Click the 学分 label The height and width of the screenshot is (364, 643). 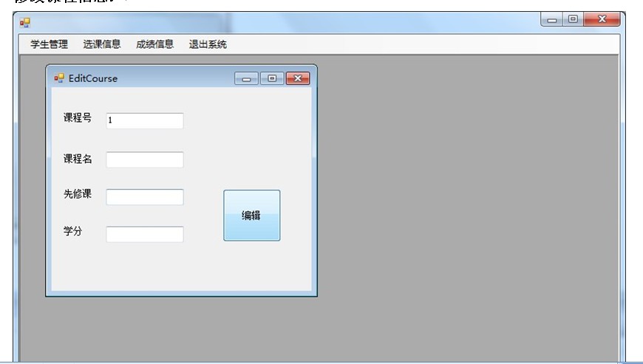tap(73, 231)
